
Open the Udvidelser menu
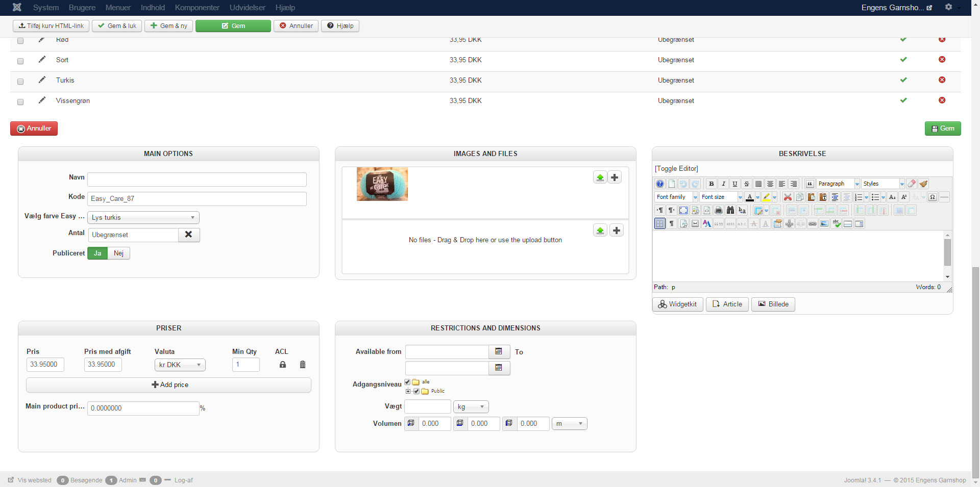(x=248, y=8)
